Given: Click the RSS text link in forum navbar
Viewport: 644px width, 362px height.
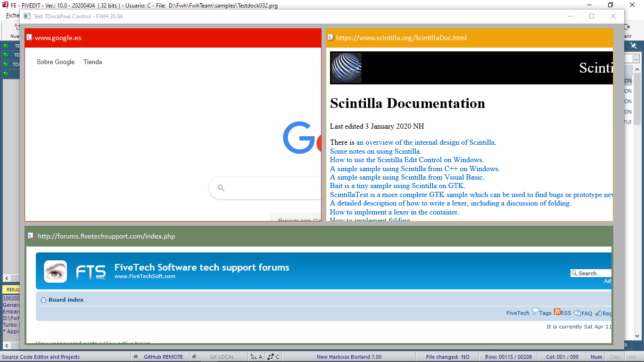Looking at the screenshot, I should tap(566, 313).
